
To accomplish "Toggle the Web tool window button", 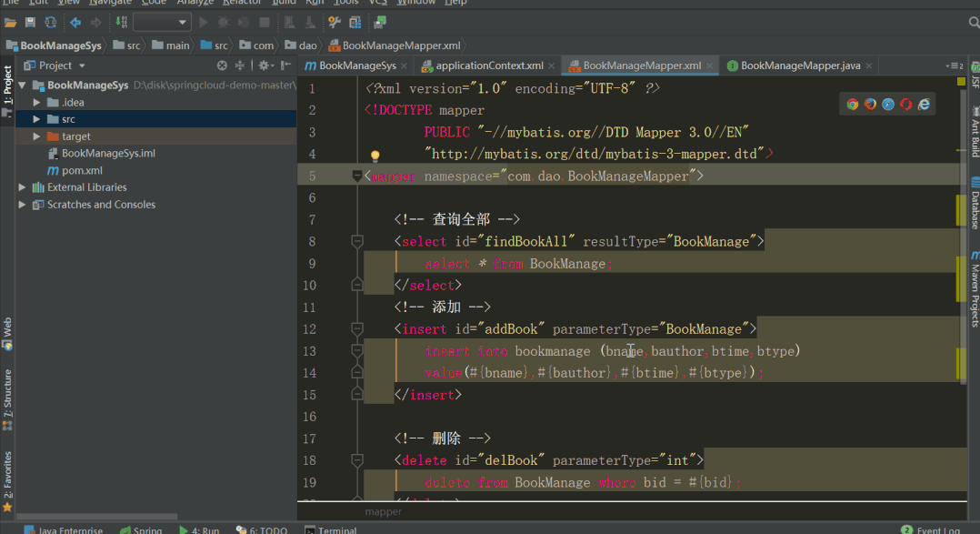I will (x=7, y=333).
